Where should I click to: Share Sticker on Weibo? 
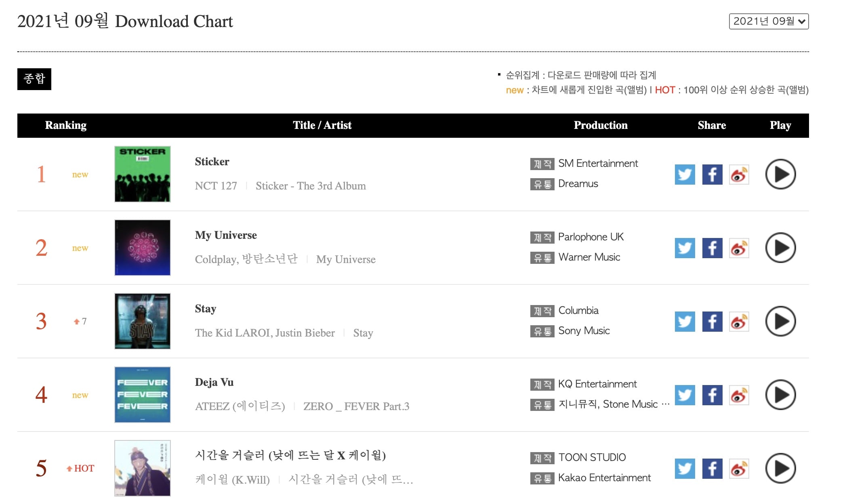tap(739, 175)
